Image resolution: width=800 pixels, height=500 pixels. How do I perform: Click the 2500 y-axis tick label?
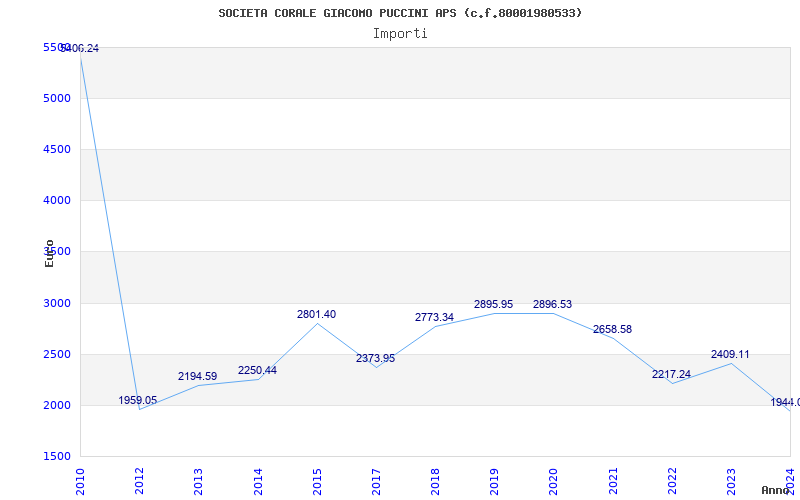(56, 354)
